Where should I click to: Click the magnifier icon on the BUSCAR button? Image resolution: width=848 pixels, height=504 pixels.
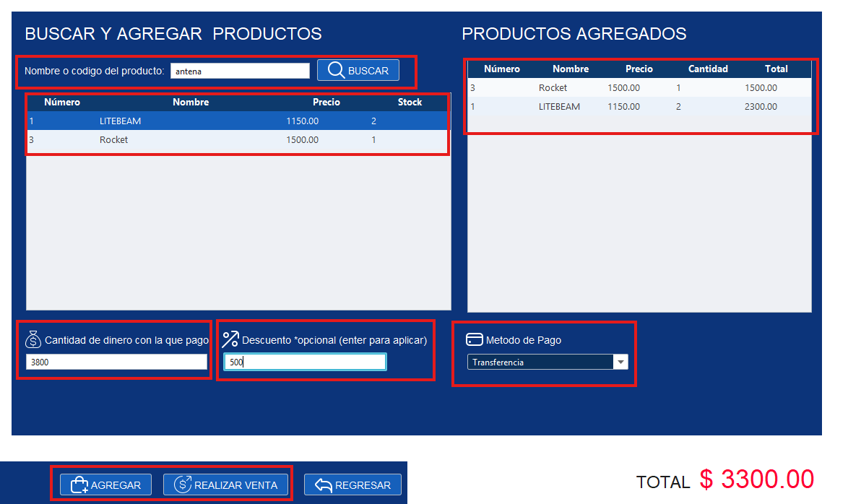coord(335,70)
